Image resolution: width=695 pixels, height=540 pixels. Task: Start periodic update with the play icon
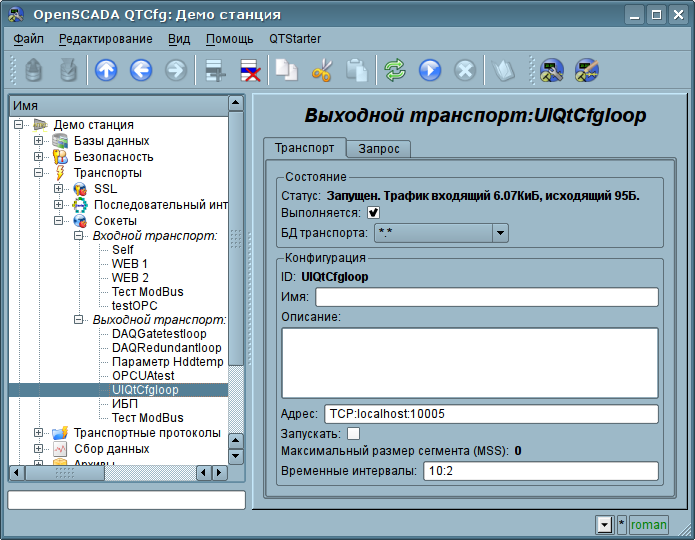pos(430,70)
